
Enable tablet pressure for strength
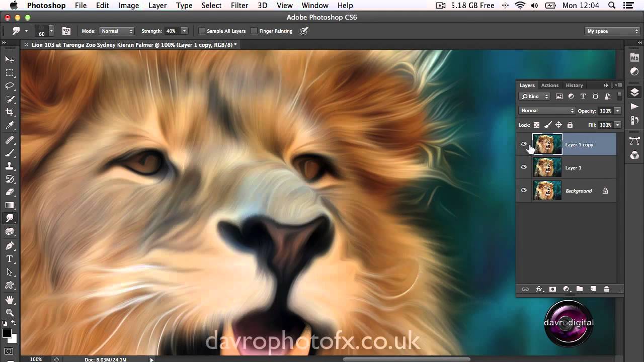pos(304,31)
